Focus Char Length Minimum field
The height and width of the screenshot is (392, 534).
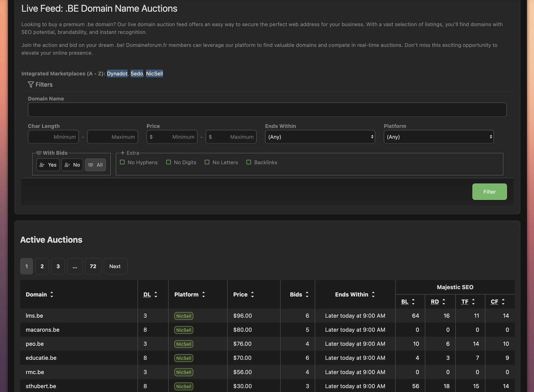[53, 137]
